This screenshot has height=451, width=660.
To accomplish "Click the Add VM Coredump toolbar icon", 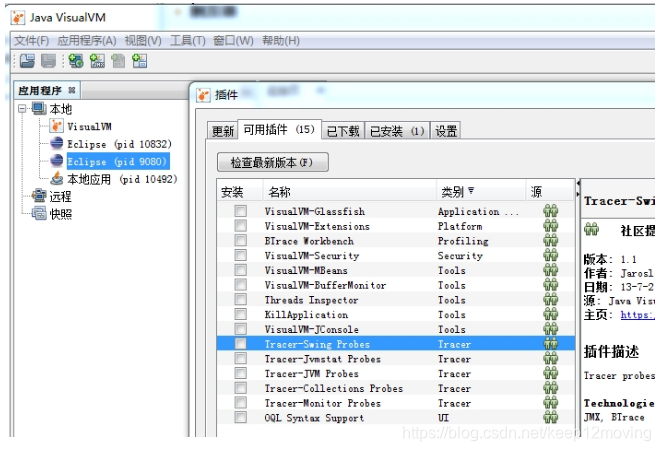I will click(x=118, y=61).
